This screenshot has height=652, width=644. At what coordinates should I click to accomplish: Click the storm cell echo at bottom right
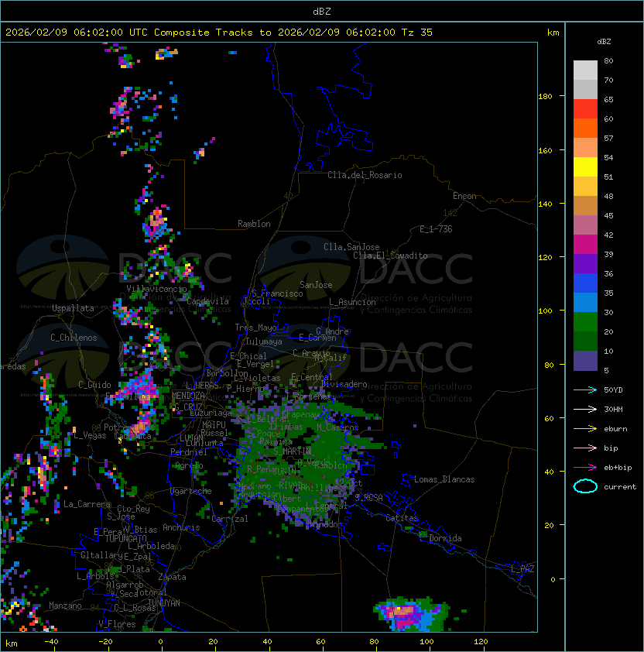pos(412,614)
